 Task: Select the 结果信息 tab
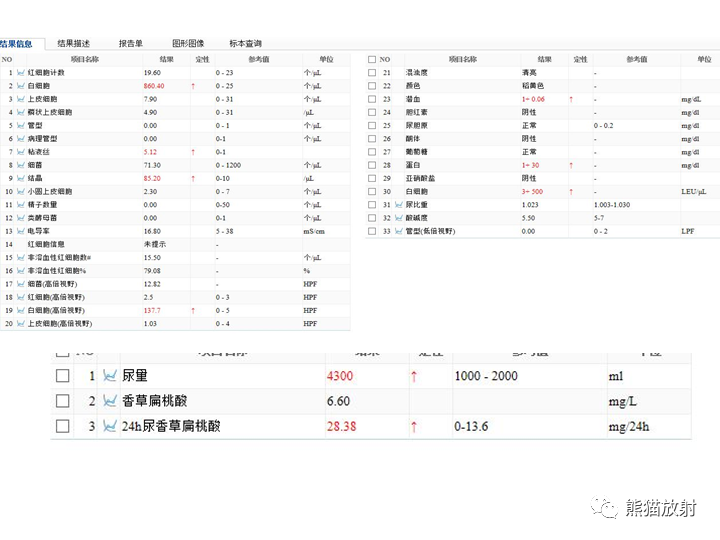point(16,44)
